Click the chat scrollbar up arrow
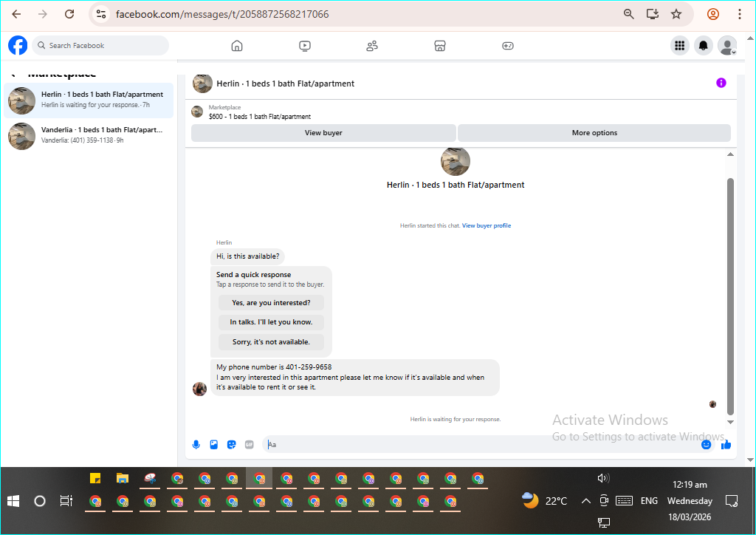756x535 pixels. [x=730, y=154]
